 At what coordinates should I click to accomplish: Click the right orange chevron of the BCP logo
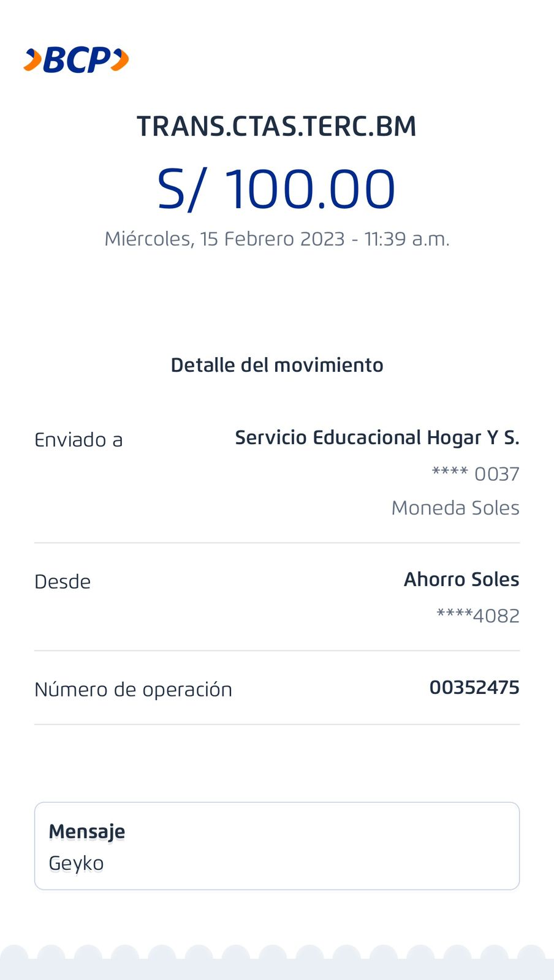(120, 60)
